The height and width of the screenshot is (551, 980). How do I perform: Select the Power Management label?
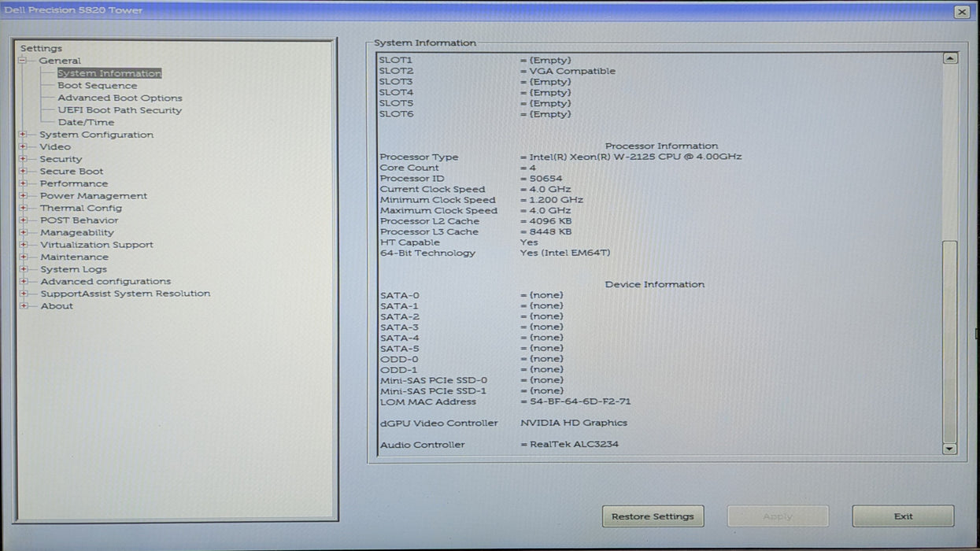(94, 195)
